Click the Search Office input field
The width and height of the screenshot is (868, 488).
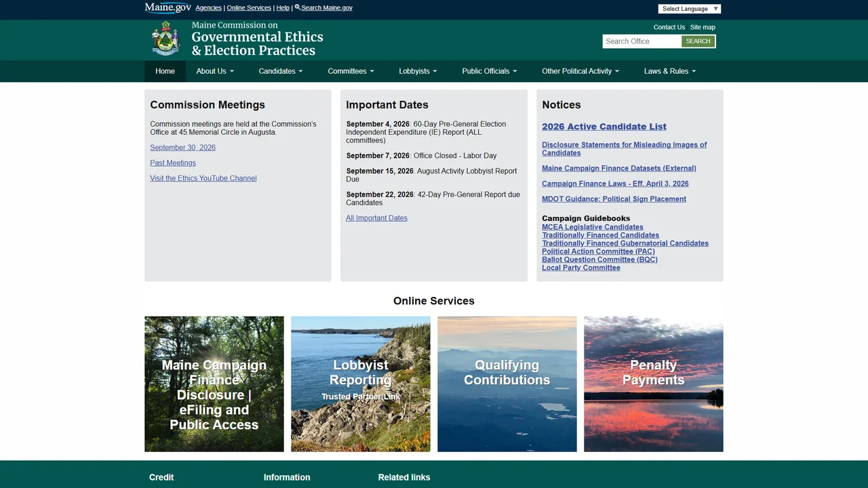[x=642, y=41]
